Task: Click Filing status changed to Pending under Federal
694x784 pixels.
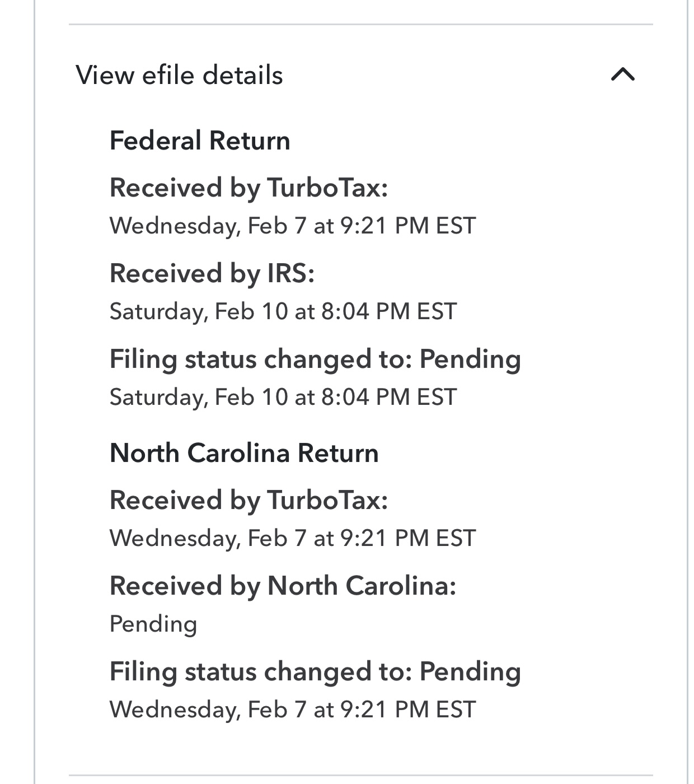Action: point(315,359)
